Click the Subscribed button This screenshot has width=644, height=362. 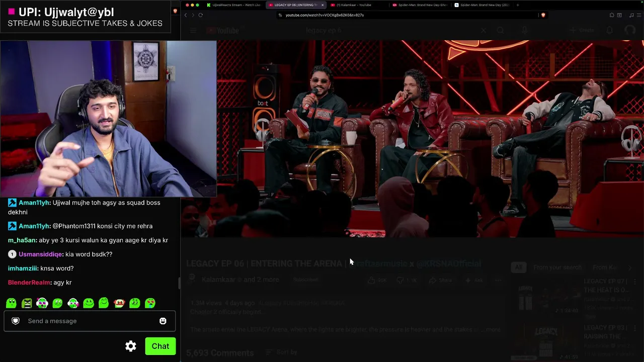[306, 280]
